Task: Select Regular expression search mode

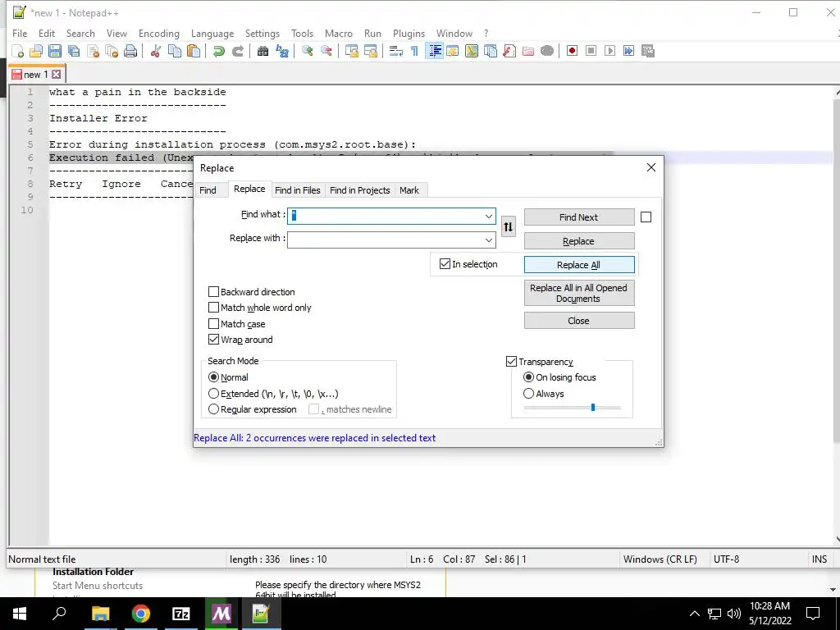Action: [213, 409]
